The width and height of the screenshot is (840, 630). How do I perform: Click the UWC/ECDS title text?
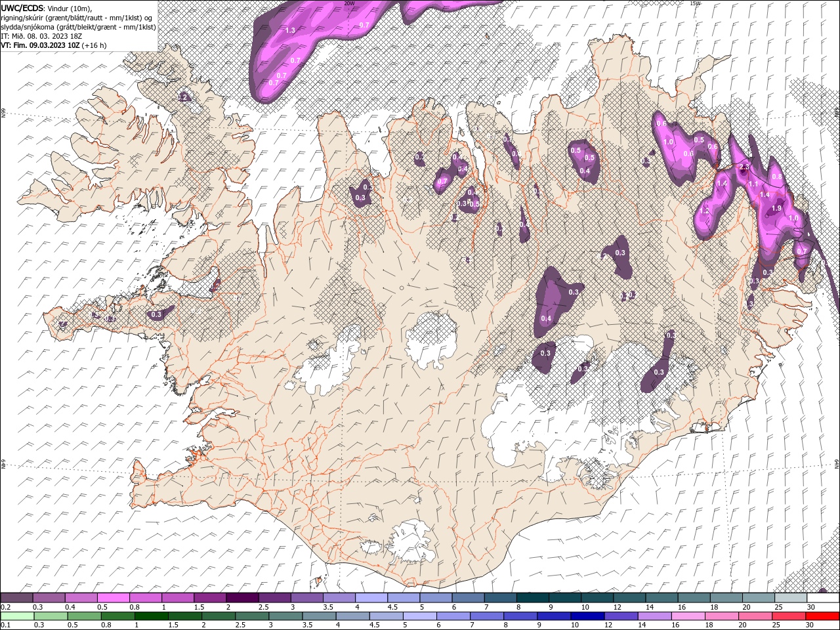tap(22, 8)
